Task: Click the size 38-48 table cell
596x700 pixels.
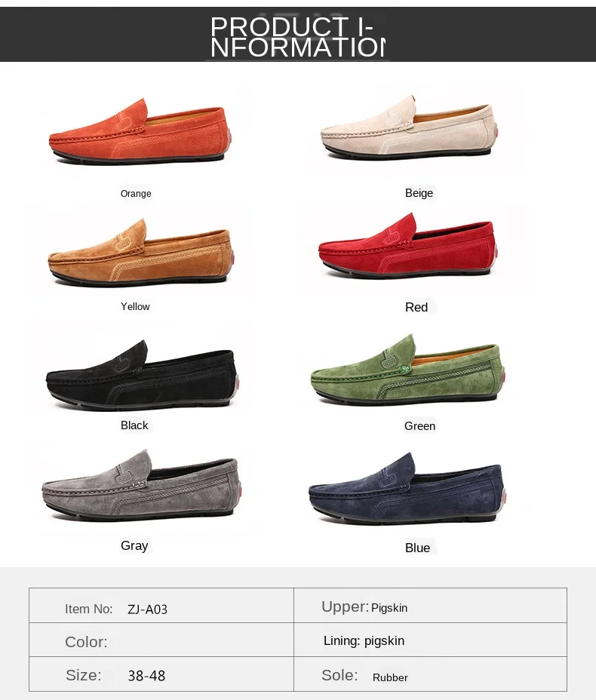Action: (x=161, y=674)
